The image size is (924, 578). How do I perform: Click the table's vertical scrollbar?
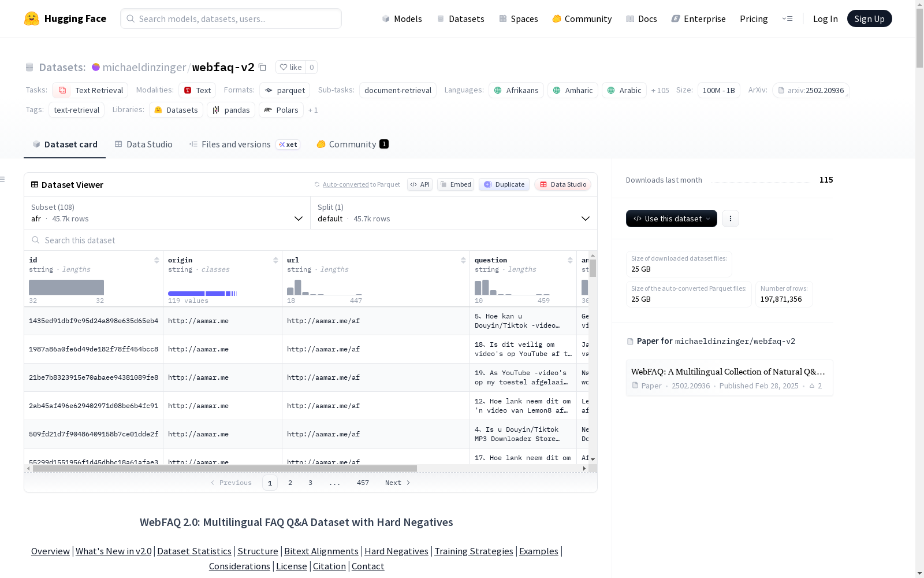[x=593, y=268]
